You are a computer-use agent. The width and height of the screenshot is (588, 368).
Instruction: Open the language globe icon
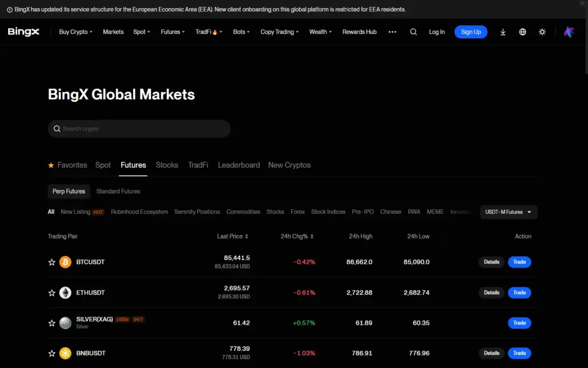(523, 32)
